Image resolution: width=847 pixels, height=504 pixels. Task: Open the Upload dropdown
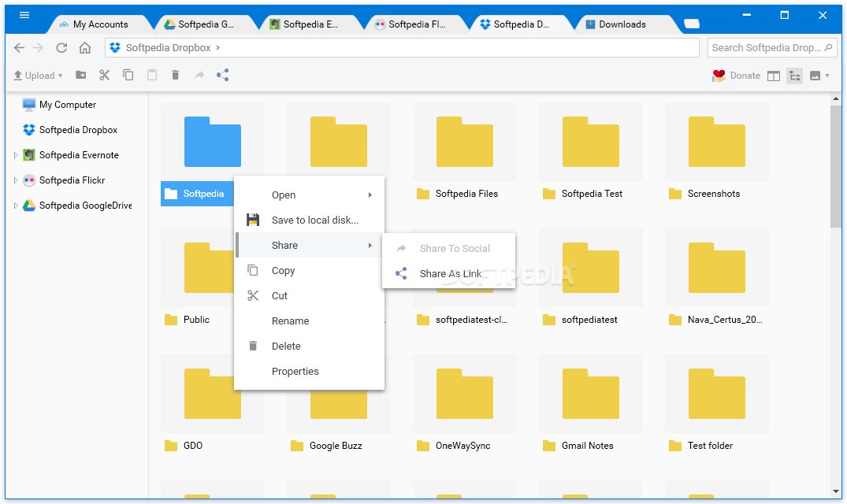point(38,76)
